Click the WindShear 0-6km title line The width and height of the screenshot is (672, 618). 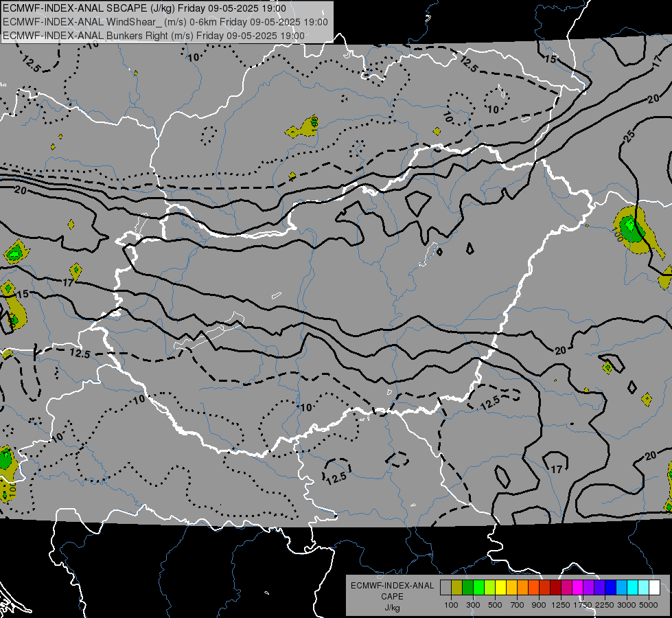tap(165, 22)
